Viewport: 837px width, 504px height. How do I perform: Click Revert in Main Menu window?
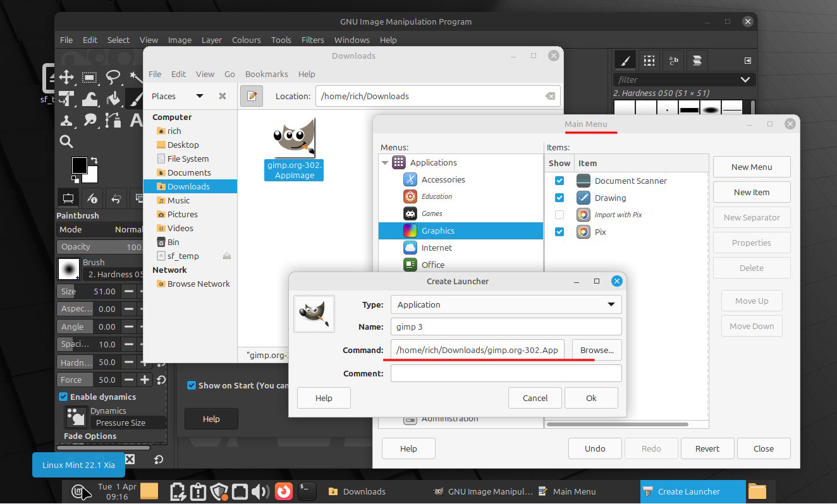(707, 448)
